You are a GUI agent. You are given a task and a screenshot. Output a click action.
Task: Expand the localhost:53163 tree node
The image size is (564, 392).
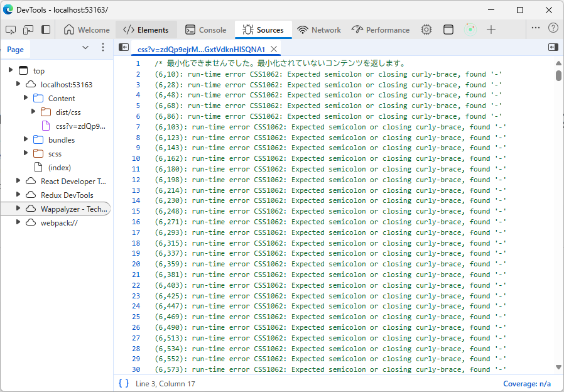click(x=19, y=84)
